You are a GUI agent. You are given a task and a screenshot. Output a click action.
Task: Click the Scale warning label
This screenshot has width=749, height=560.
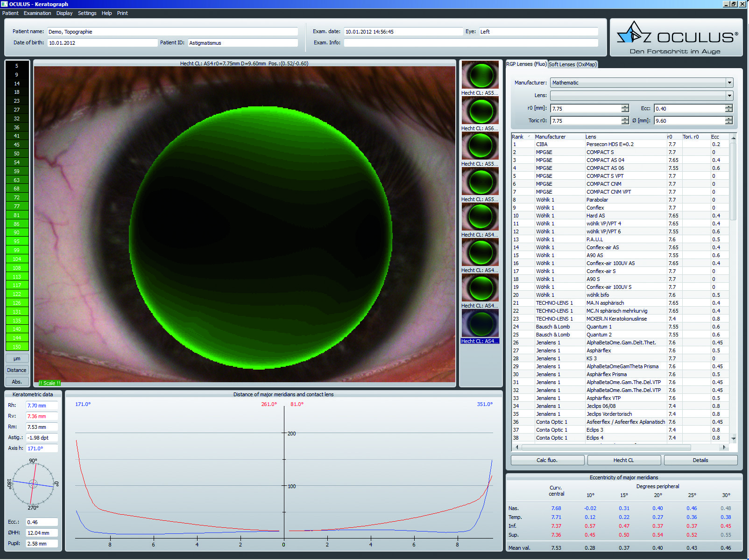click(x=49, y=383)
